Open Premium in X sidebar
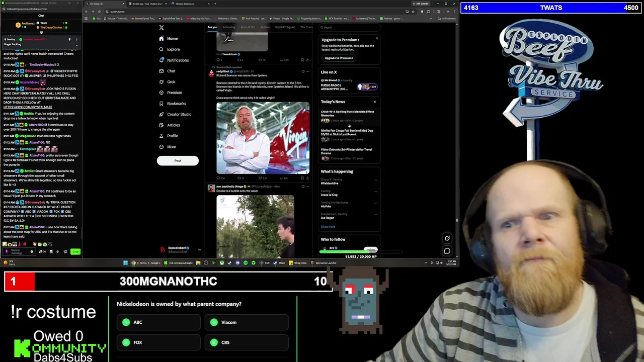The image size is (644, 362). [170, 93]
